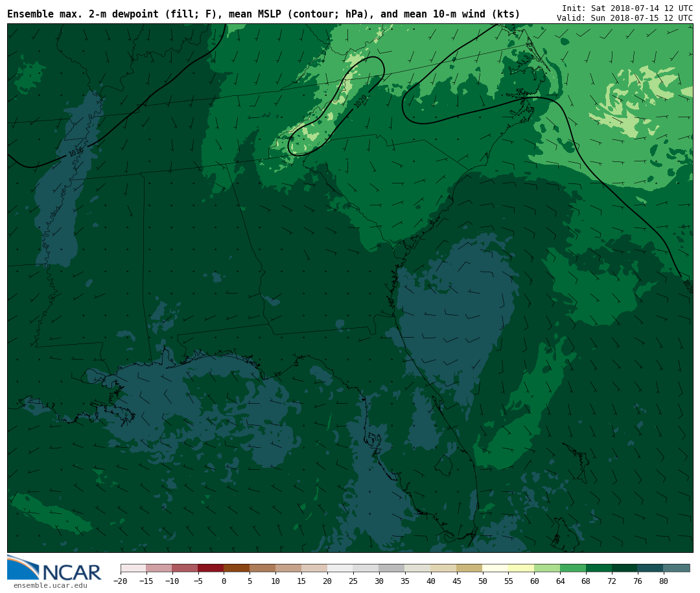Click the 72 tick label on colorbar

[x=612, y=581]
